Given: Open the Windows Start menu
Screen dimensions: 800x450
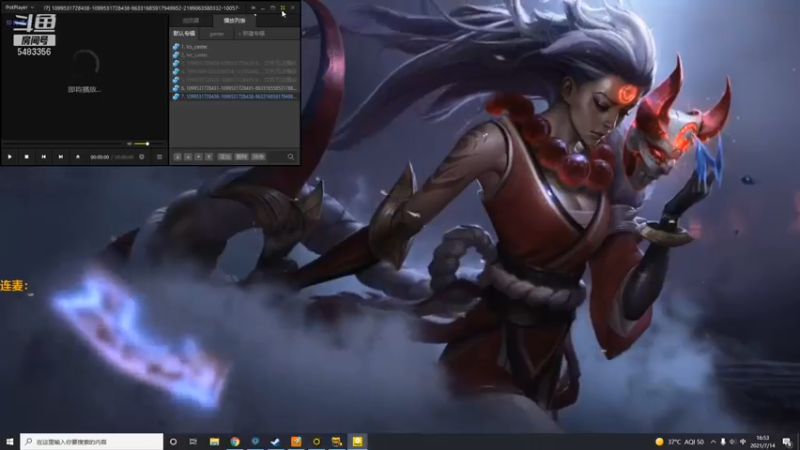Looking at the screenshot, I should (x=10, y=442).
